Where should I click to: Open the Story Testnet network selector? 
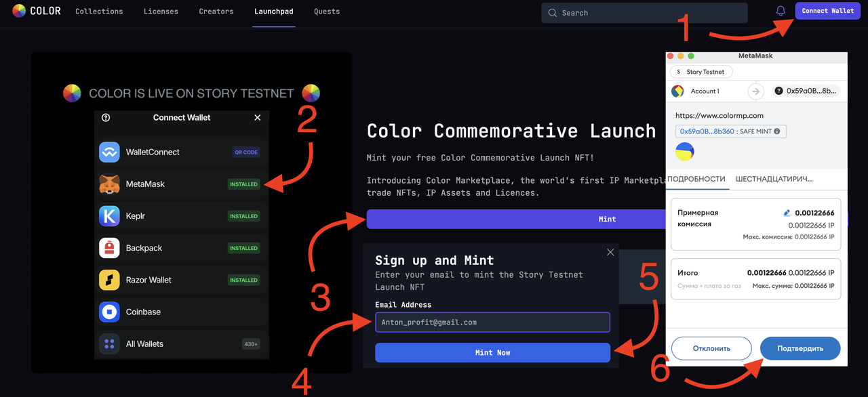click(x=701, y=72)
